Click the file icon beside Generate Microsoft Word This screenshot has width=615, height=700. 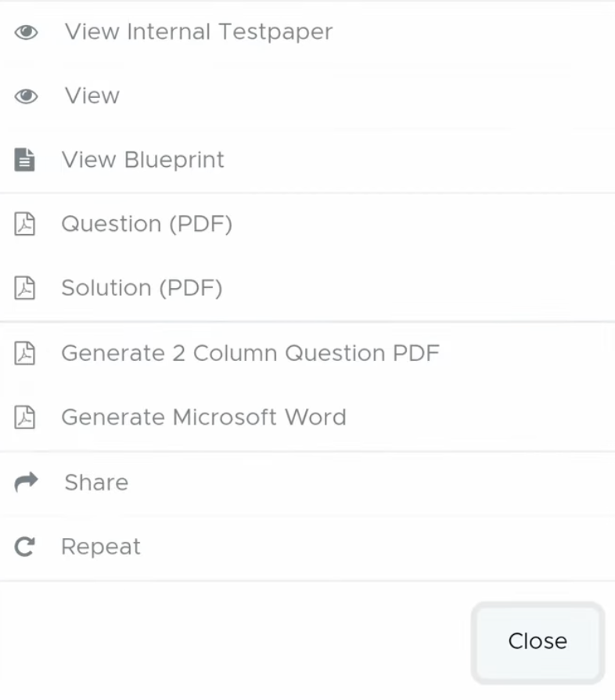25,417
